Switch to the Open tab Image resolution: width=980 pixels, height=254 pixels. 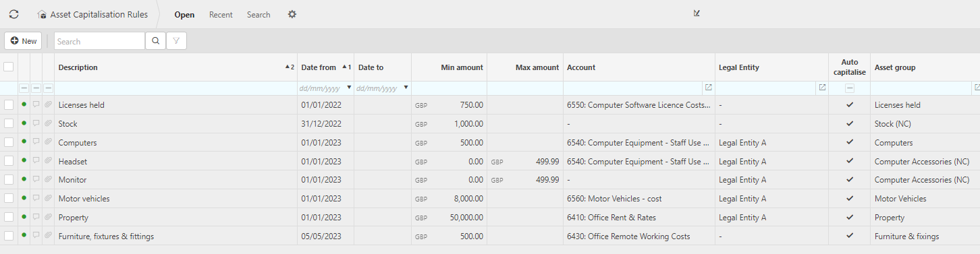tap(184, 14)
